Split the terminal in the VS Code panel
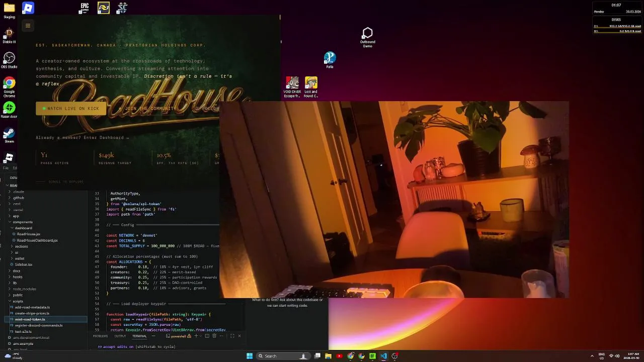The width and height of the screenshot is (644, 362). click(206, 336)
